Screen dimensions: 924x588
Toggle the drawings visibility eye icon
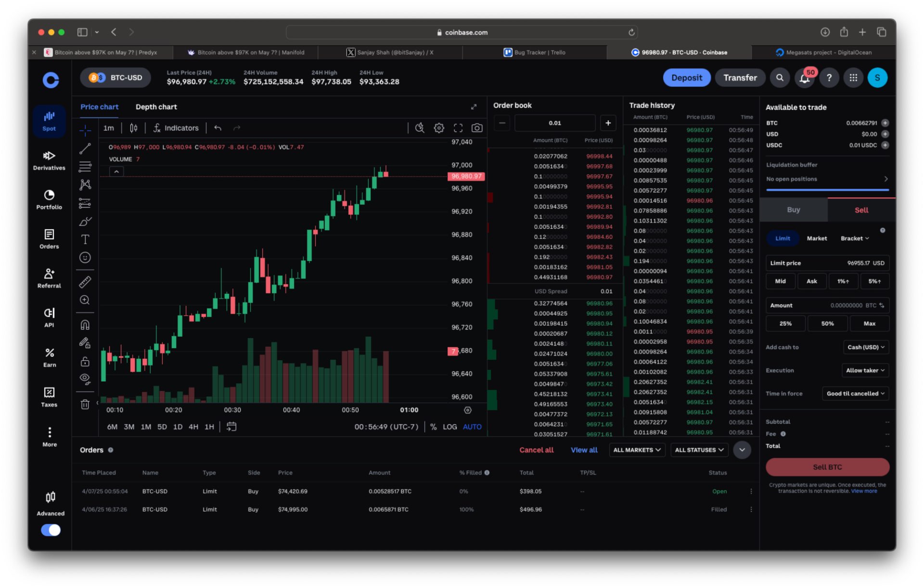tap(85, 379)
